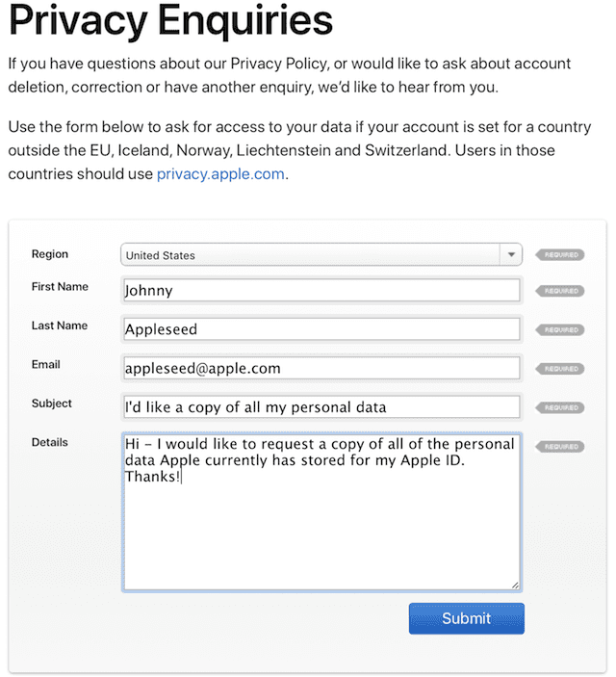Click the Region field label
Viewport: 616px width, 677px height.
click(50, 254)
